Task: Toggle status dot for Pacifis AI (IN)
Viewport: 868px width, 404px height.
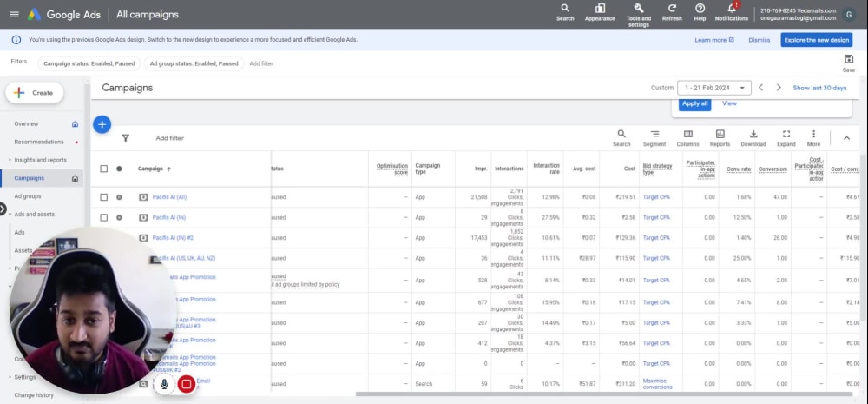Action: point(119,218)
